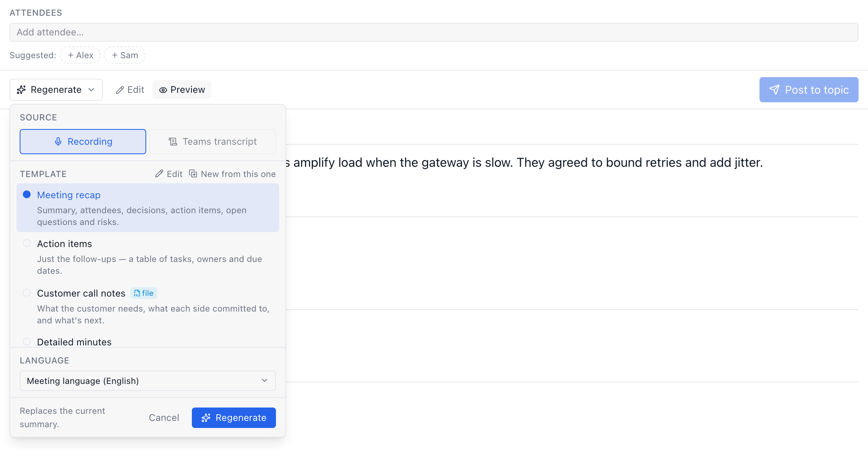Click the paper plane send icon

click(x=774, y=90)
